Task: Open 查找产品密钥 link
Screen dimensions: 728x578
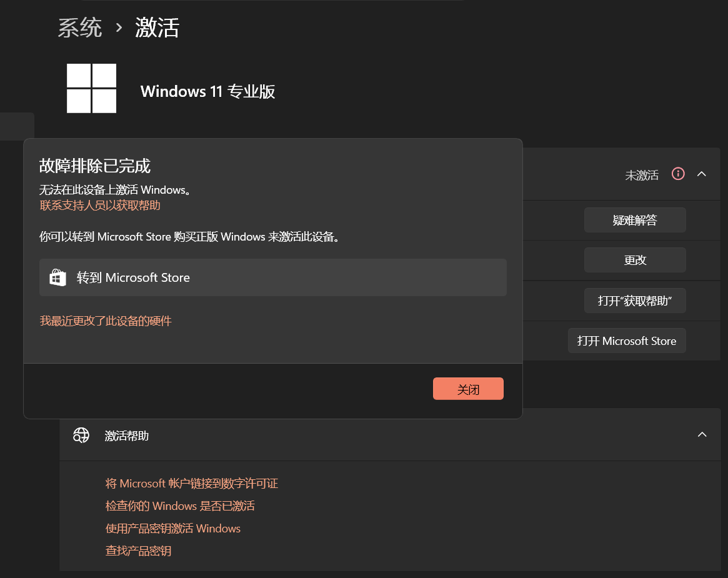Action: 138,551
